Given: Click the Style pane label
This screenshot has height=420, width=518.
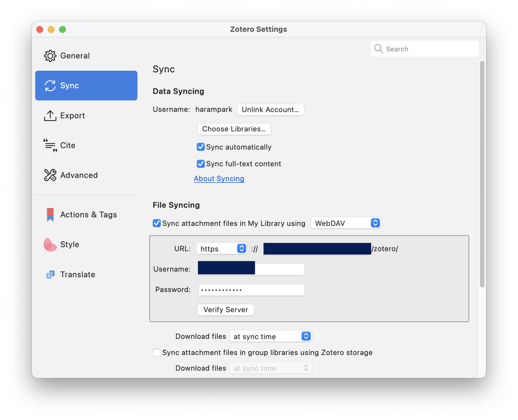Looking at the screenshot, I should click(70, 244).
